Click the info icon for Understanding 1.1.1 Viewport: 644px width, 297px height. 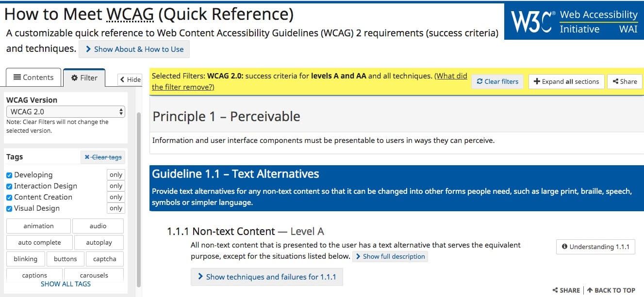click(564, 247)
